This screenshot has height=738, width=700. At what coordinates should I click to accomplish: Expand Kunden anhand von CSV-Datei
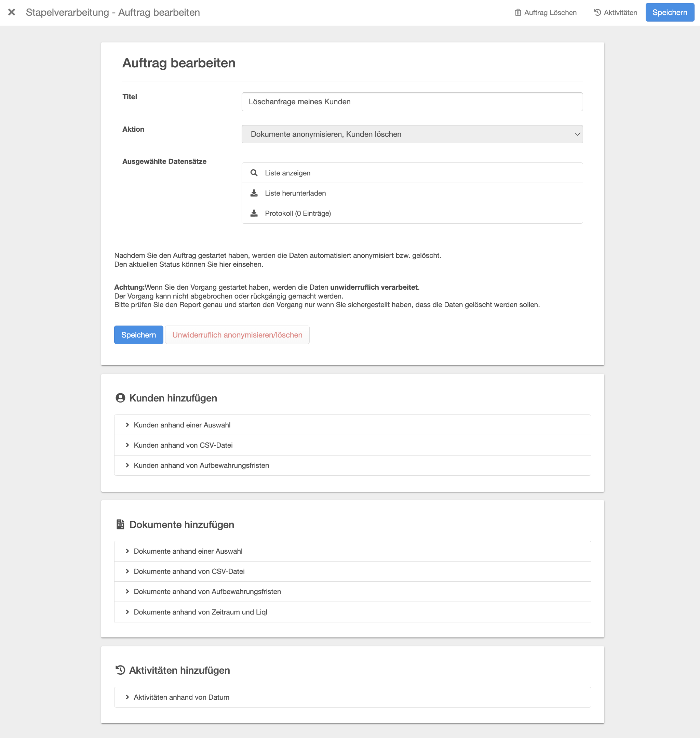[183, 445]
